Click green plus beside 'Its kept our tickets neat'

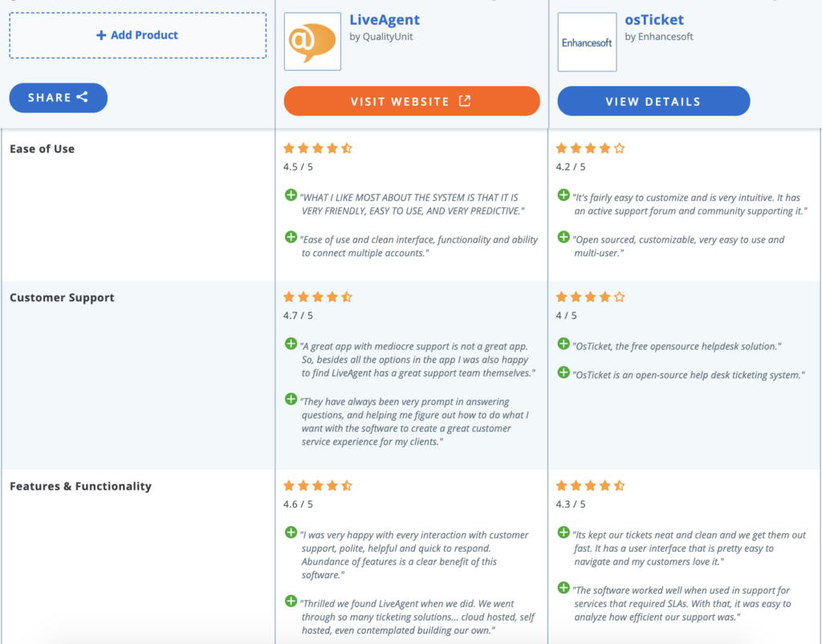[x=564, y=531]
